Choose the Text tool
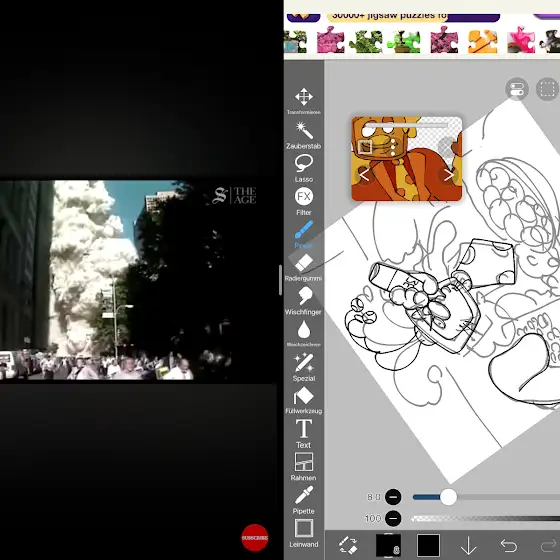This screenshot has height=560, width=560. 304,434
